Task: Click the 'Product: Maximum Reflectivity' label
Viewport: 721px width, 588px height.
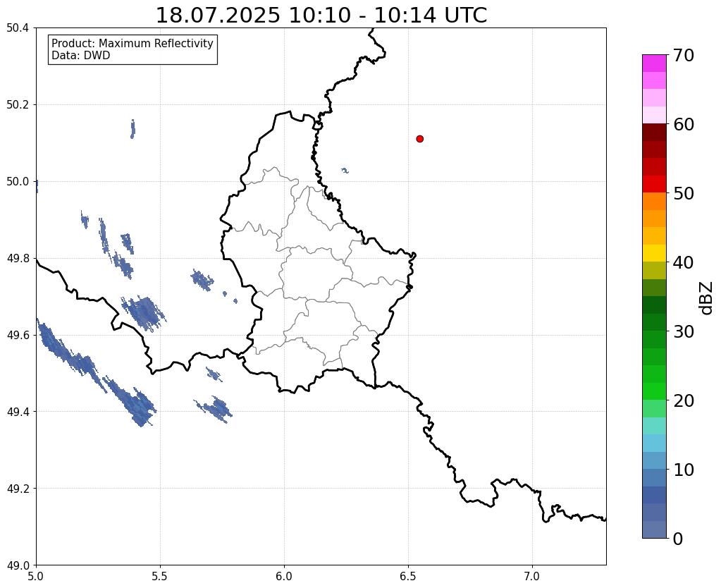Action: tap(133, 43)
